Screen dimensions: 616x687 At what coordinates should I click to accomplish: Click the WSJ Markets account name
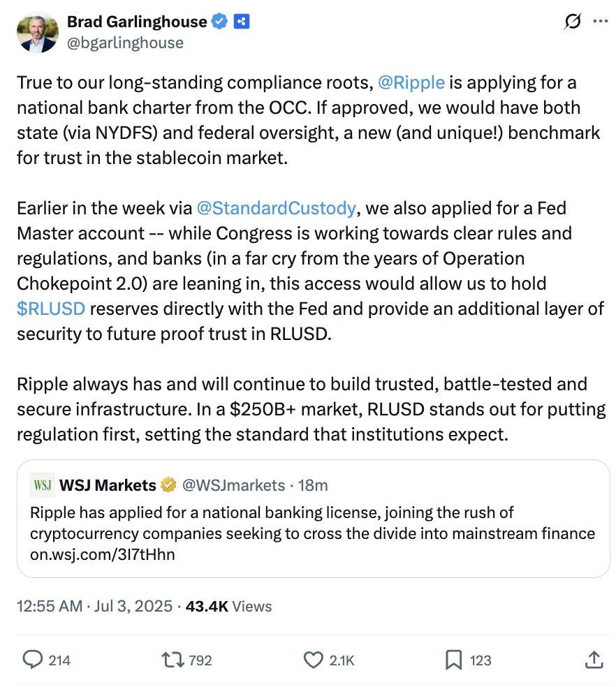(x=109, y=485)
